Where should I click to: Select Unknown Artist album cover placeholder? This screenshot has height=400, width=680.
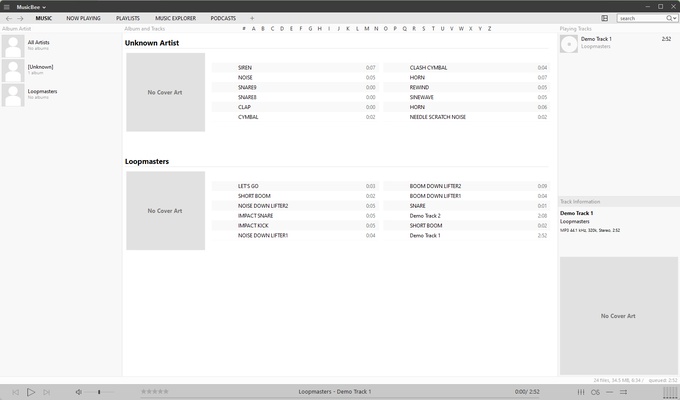165,92
